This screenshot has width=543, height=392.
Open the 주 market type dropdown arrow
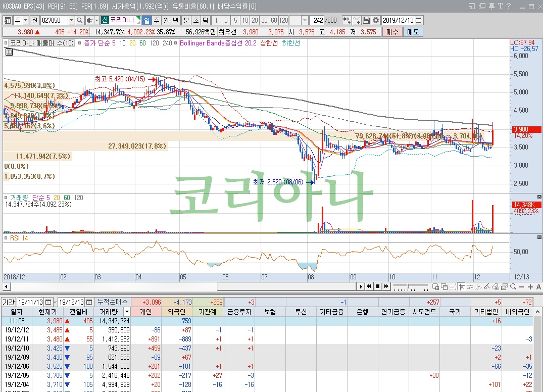pos(25,20)
